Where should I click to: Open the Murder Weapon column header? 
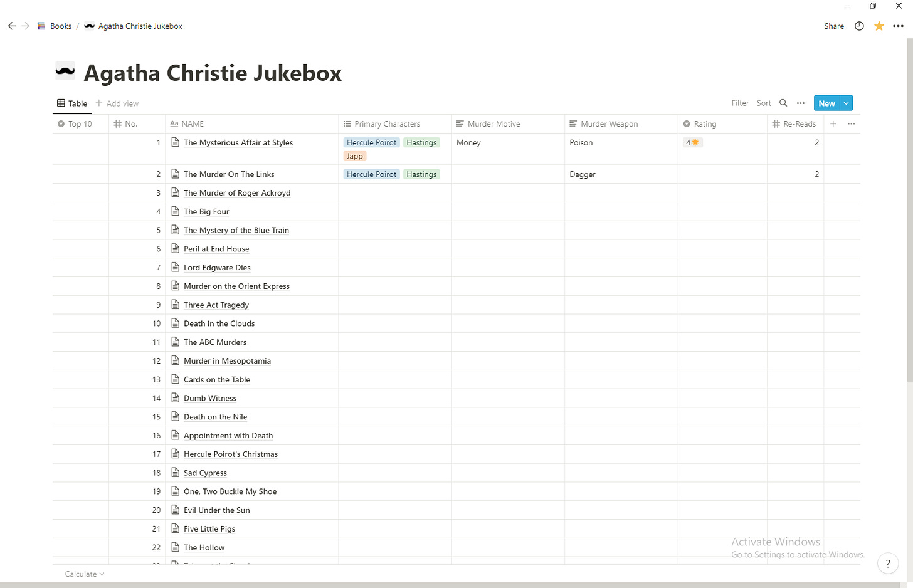tap(621, 124)
